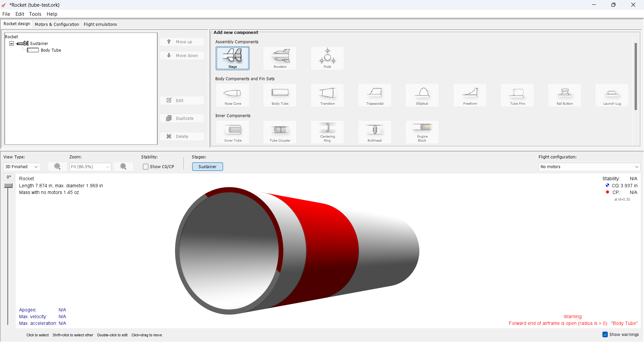Screen dimensions: 644x342
Task: Add a Bulkhead inner component
Action: 375,132
